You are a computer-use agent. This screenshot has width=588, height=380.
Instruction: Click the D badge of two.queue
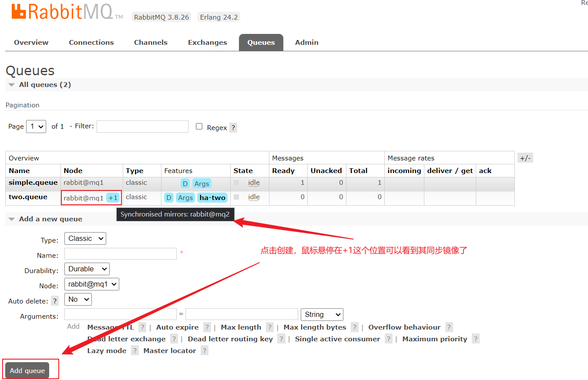pyautogui.click(x=169, y=198)
